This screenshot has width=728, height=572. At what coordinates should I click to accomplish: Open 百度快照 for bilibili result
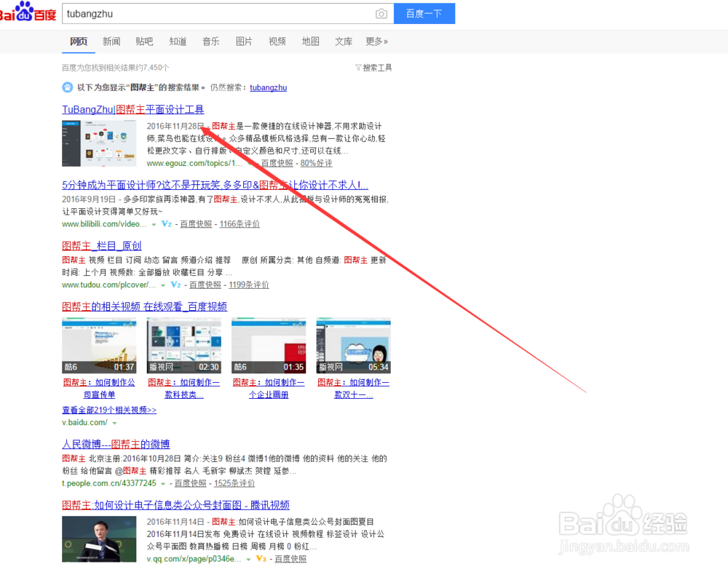click(x=196, y=224)
